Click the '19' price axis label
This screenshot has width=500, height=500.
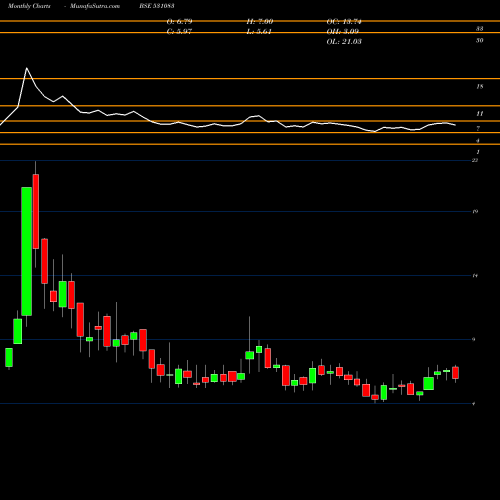point(475,211)
